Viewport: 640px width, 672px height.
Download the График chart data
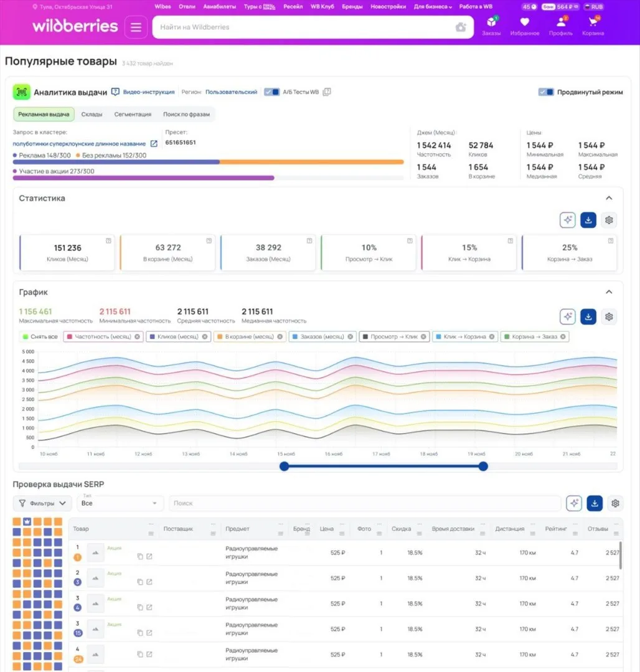(588, 317)
